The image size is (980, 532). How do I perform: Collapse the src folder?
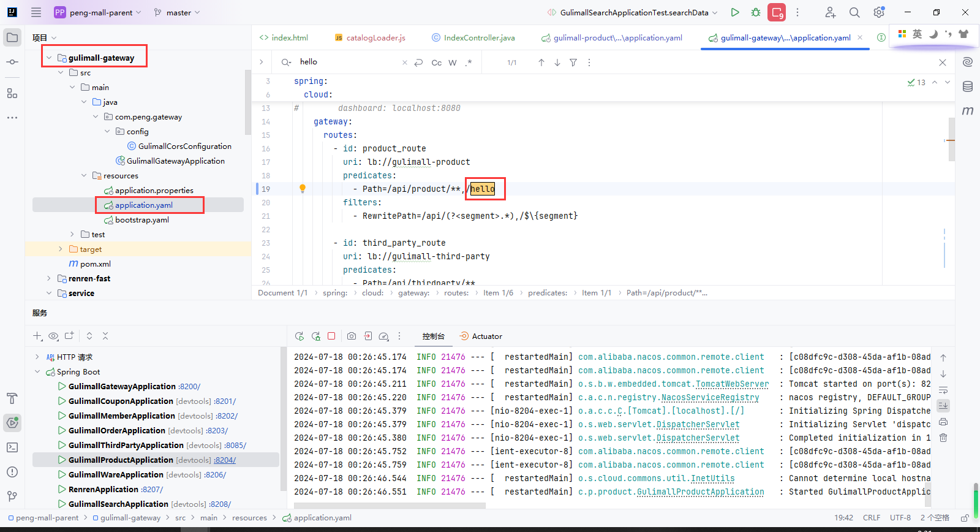(61, 72)
